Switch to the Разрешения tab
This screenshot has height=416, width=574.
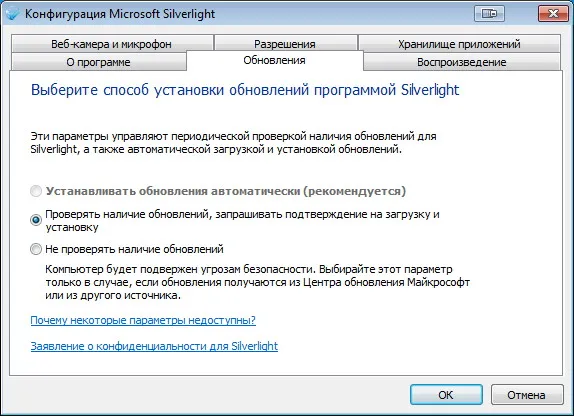[285, 44]
